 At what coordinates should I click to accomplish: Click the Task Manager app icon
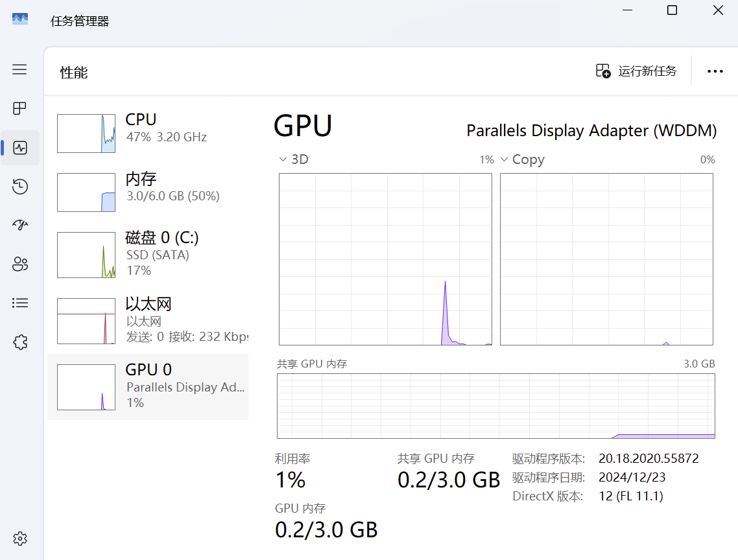click(19, 19)
